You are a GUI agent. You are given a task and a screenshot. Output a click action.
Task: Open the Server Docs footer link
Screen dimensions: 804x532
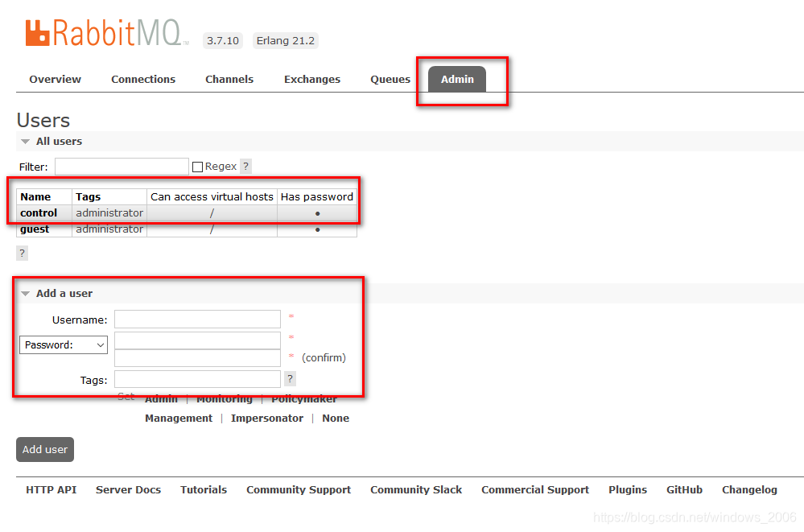coord(128,489)
